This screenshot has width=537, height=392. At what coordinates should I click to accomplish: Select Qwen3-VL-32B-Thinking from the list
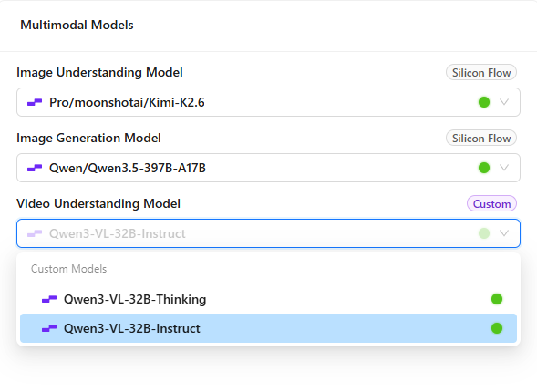pos(268,299)
